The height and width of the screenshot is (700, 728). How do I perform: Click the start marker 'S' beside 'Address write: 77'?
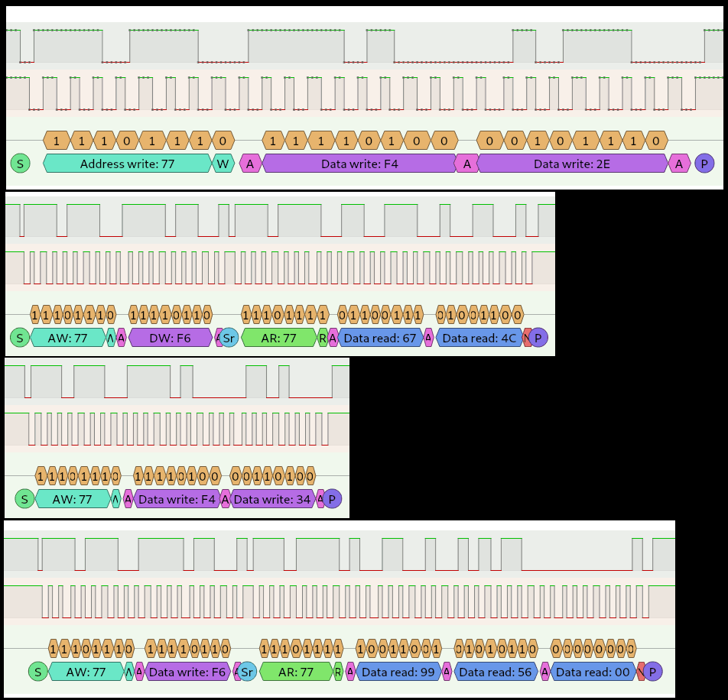(x=20, y=164)
